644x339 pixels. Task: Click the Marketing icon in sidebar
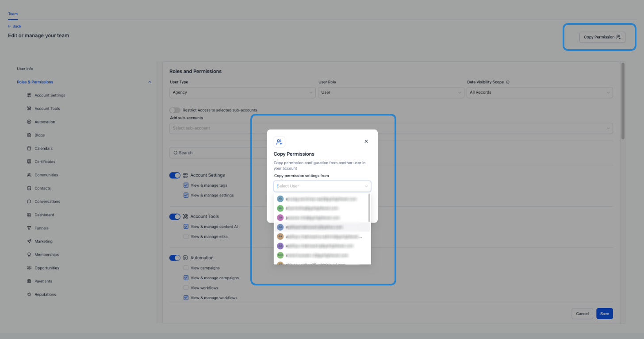[29, 241]
